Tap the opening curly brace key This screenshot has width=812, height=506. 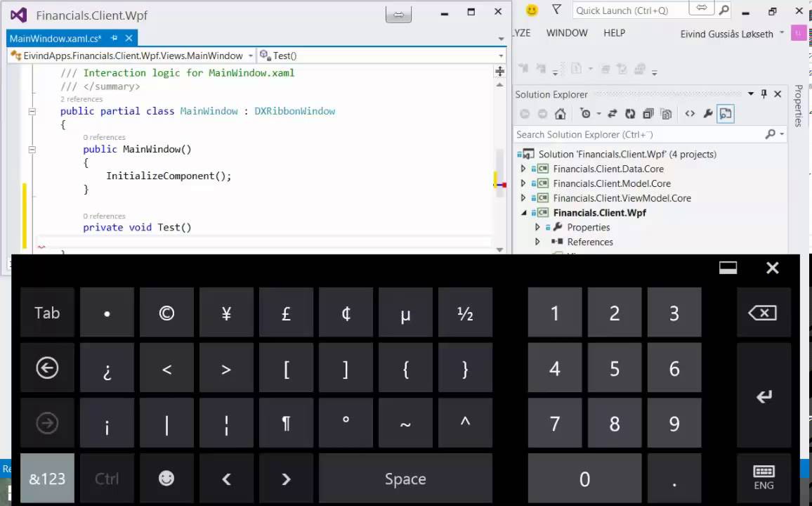tap(405, 368)
